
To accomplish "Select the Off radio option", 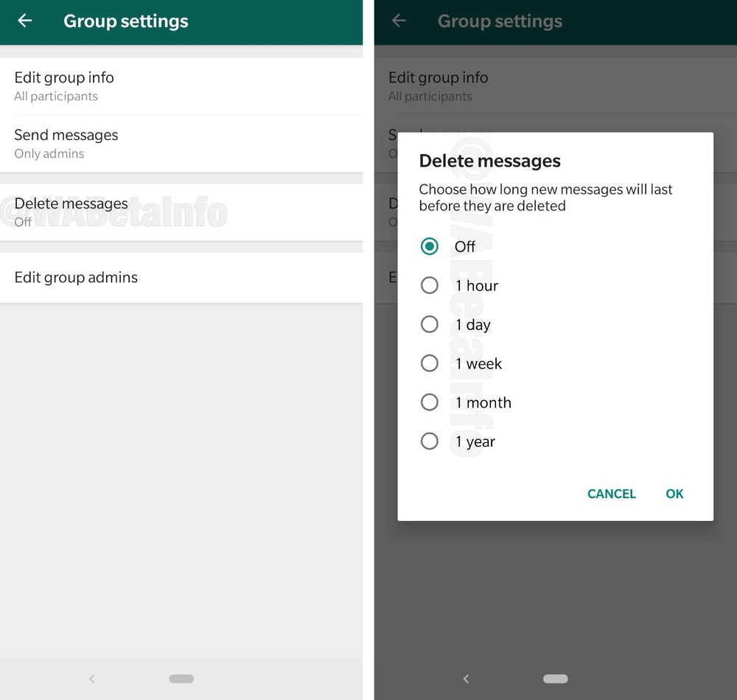I will [x=430, y=246].
